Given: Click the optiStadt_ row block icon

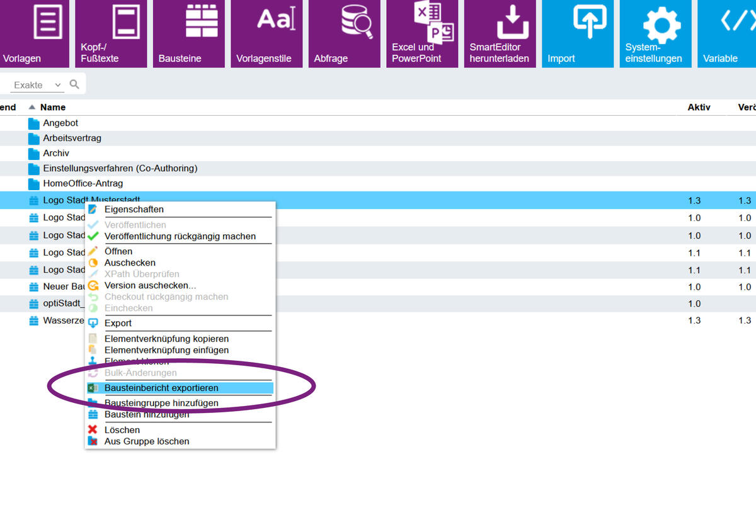Looking at the screenshot, I should pos(33,303).
